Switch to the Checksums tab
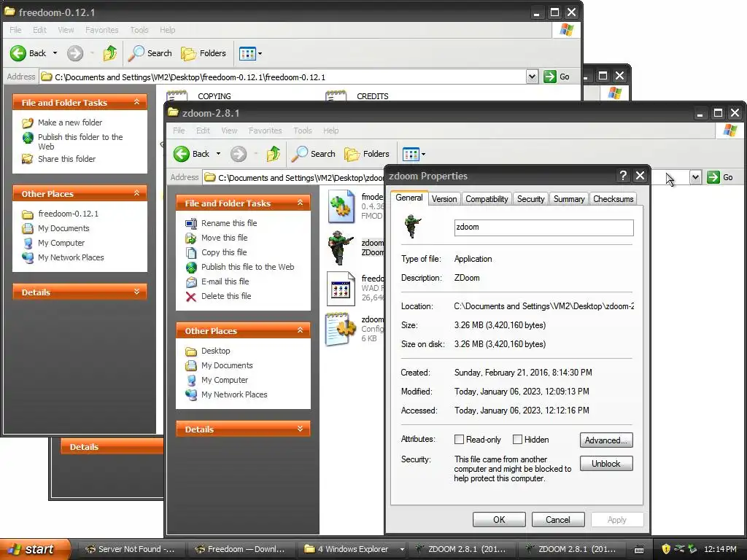The height and width of the screenshot is (560, 747). click(x=613, y=199)
